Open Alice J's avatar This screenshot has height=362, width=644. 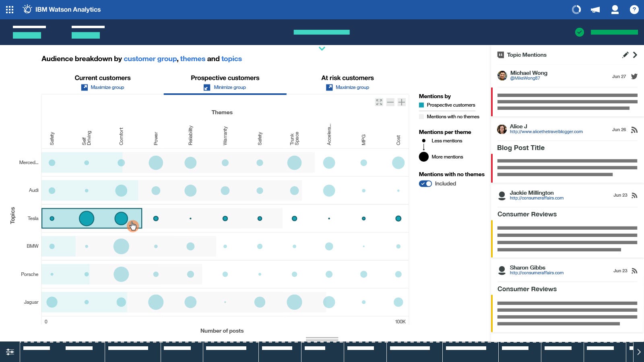[x=502, y=129]
